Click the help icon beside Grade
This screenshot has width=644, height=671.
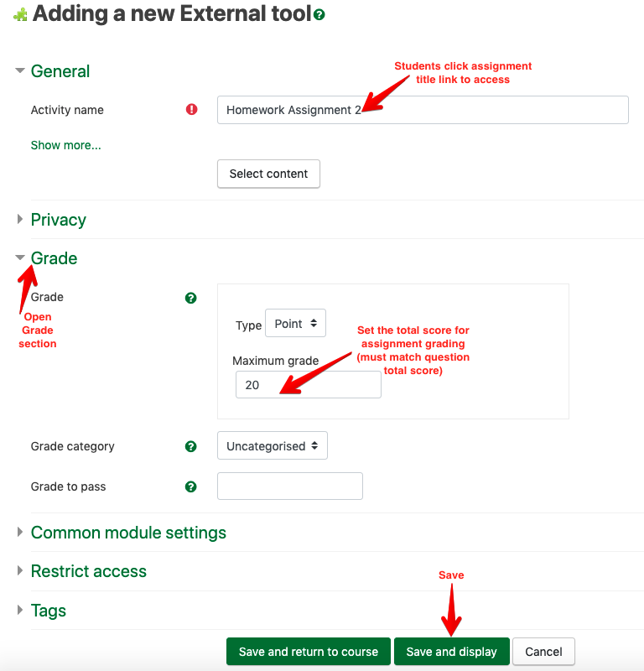pyautogui.click(x=190, y=298)
